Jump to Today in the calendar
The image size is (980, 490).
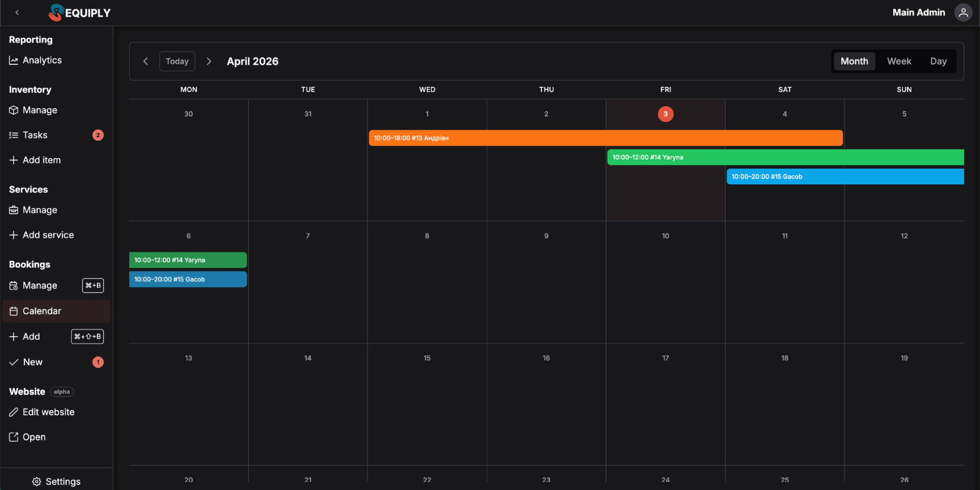click(x=177, y=61)
